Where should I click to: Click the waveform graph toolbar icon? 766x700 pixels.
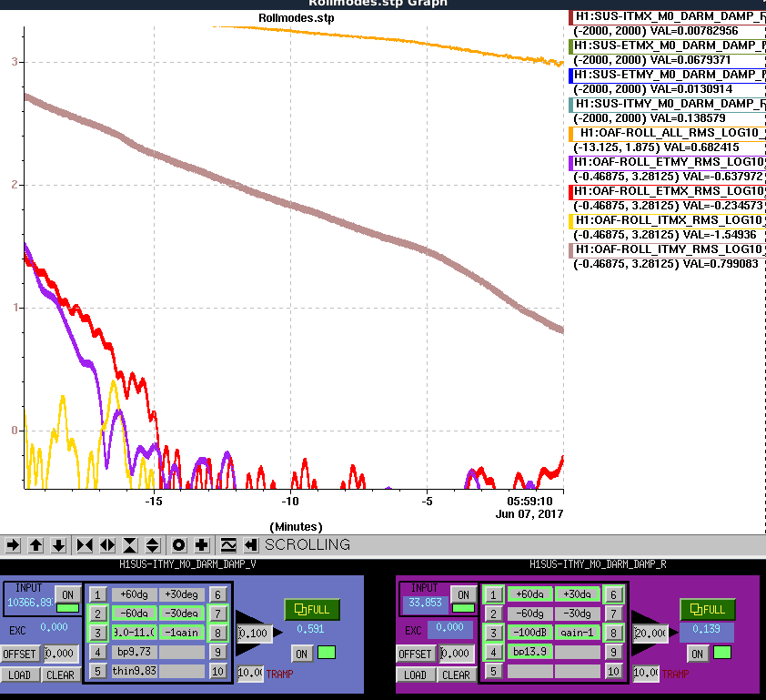(228, 545)
